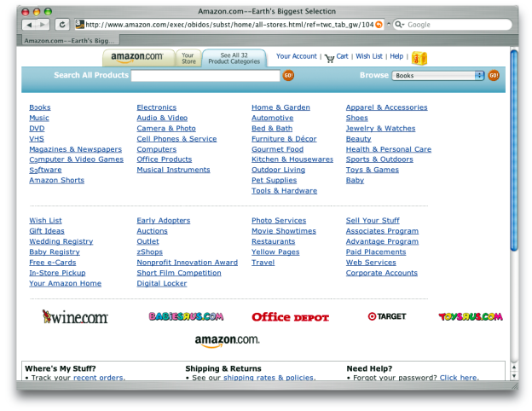Viewport: 532px width, 411px height.
Task: Click the URL address bar
Action: click(229, 25)
